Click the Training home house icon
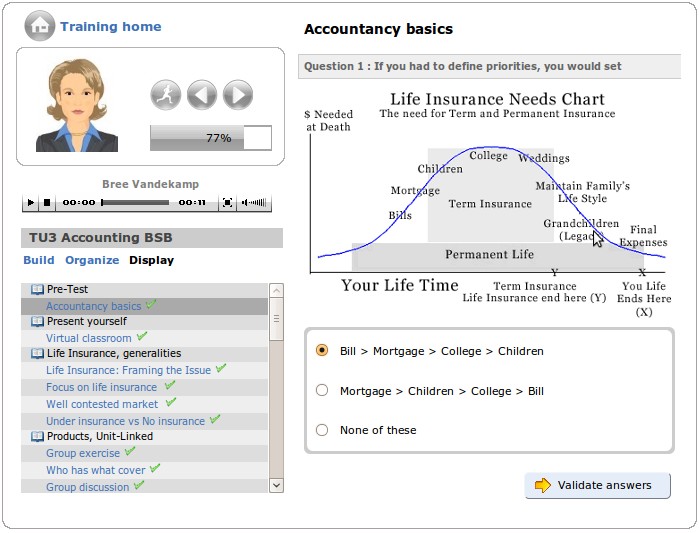Viewport: 699px width, 533px height. [39, 26]
